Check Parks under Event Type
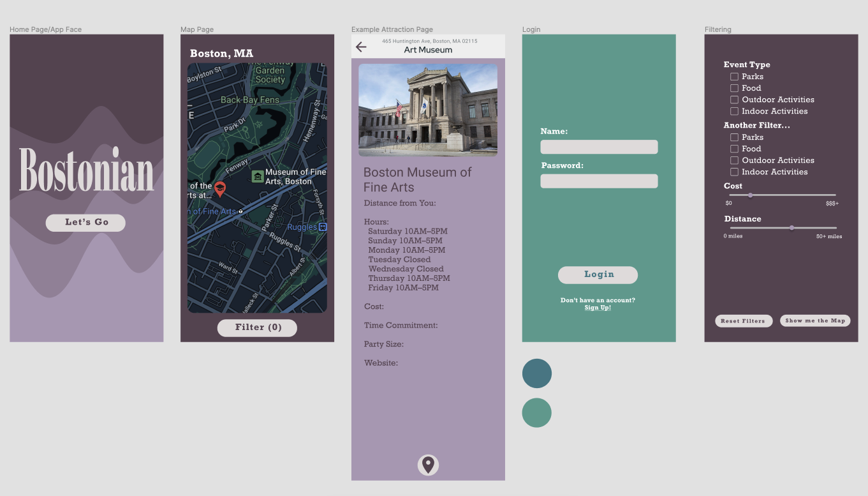The height and width of the screenshot is (496, 868). pyautogui.click(x=734, y=77)
